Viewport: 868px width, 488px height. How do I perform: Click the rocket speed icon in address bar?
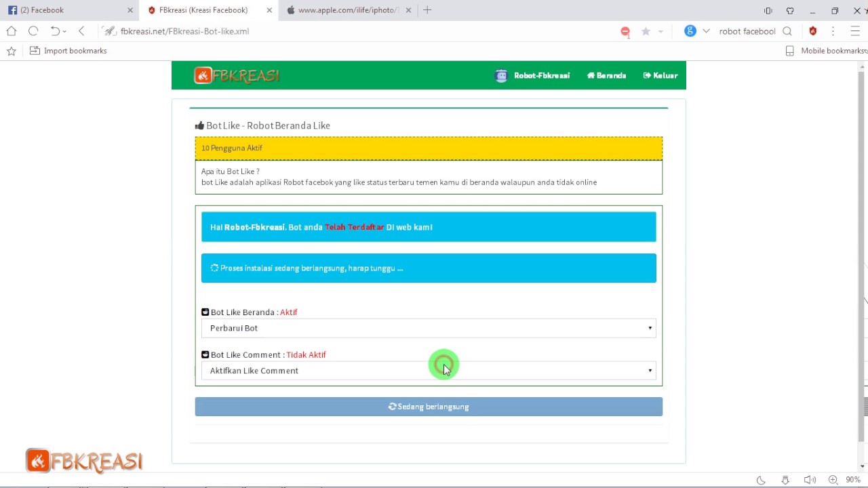pos(109,31)
